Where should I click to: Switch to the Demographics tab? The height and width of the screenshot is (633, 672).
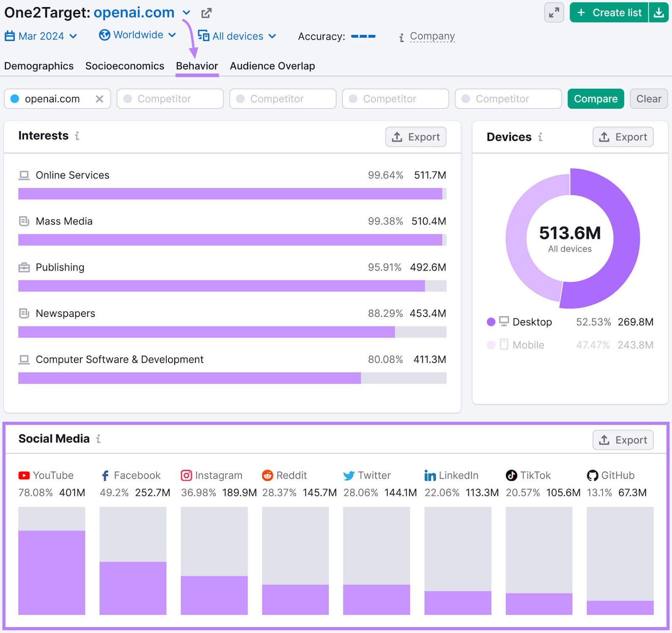39,66
